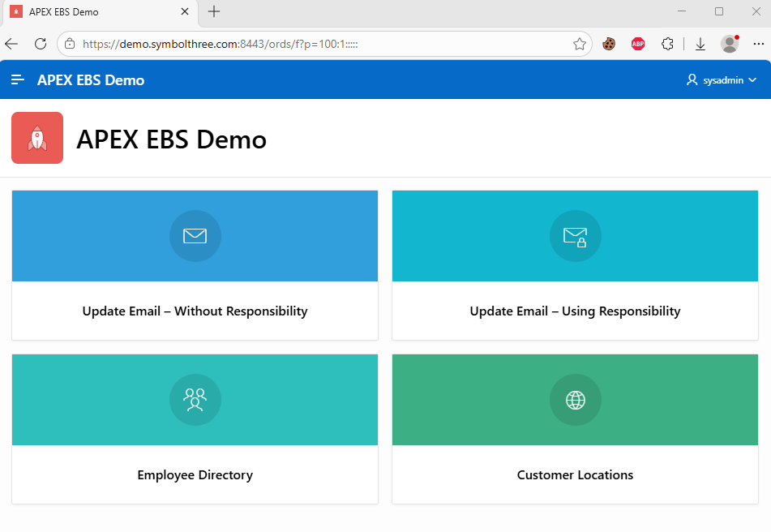
Task: Click the locked envelope icon on the Using Responsibility card
Action: tap(576, 237)
